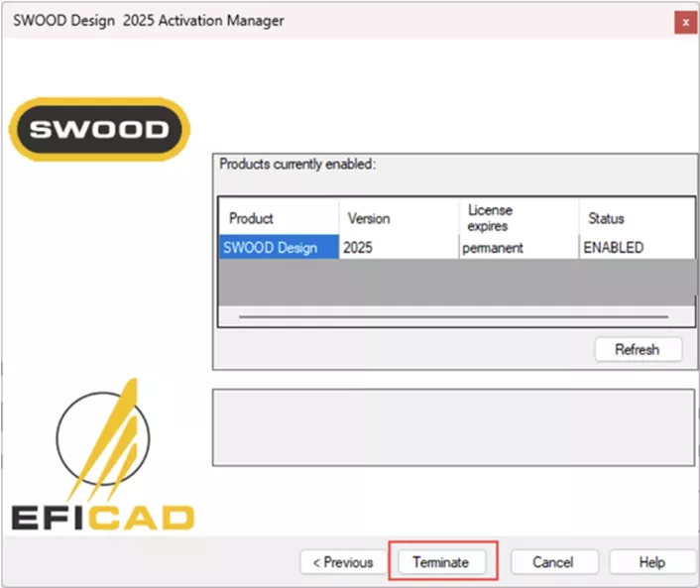Cancel the Activation Manager dialog
This screenshot has height=588, width=700.
(553, 561)
